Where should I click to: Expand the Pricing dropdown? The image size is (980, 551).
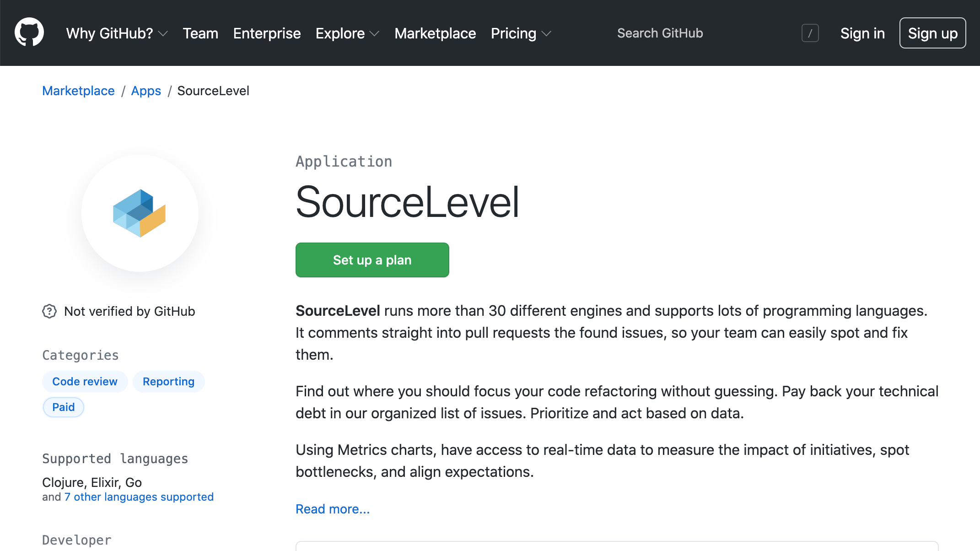521,33
